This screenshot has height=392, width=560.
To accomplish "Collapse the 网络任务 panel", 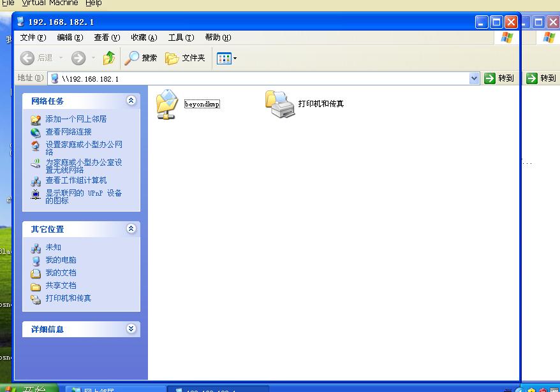I will 131,101.
